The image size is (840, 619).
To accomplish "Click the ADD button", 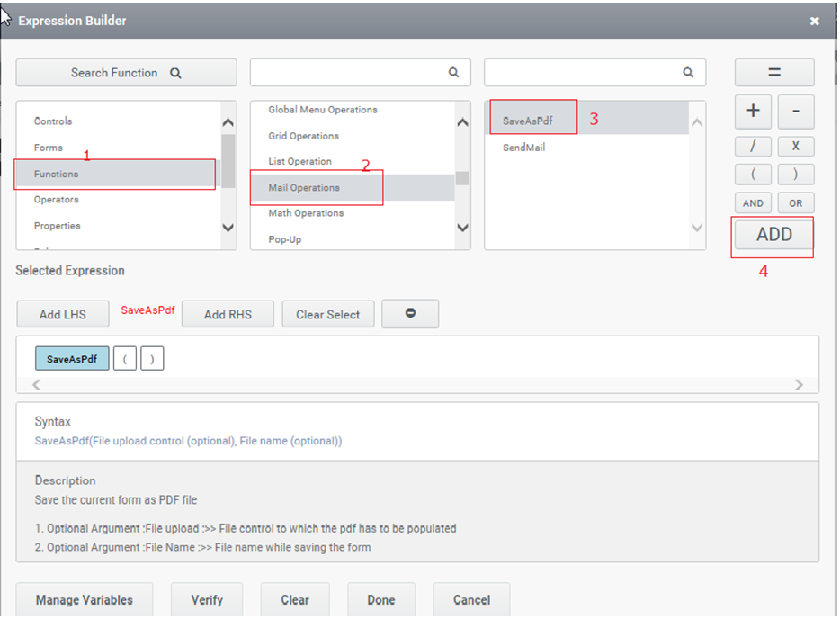I will 773,235.
